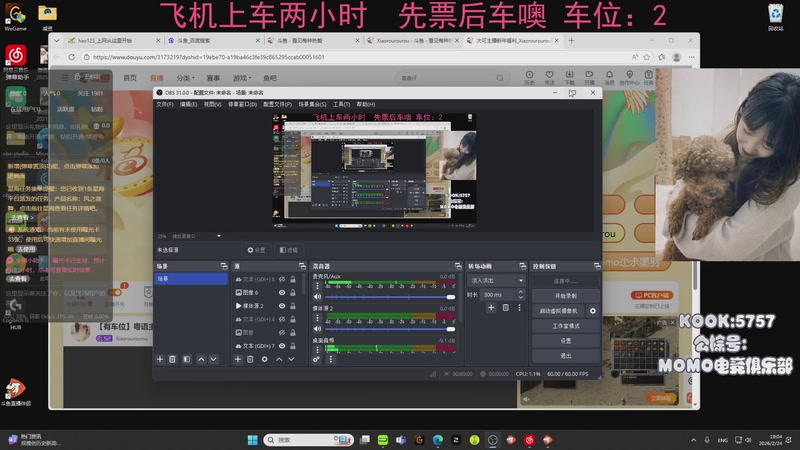Screen dimensions: 800x450
Task: Add a new source with the plus icon in 源 panel
Action: pyautogui.click(x=238, y=359)
